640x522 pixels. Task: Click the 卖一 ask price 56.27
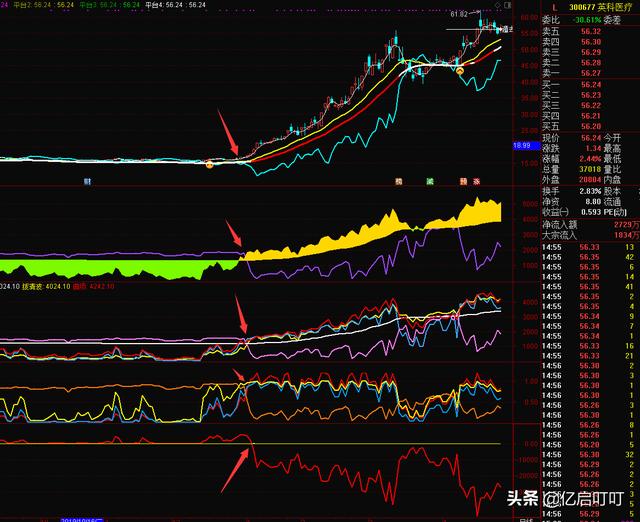point(590,73)
